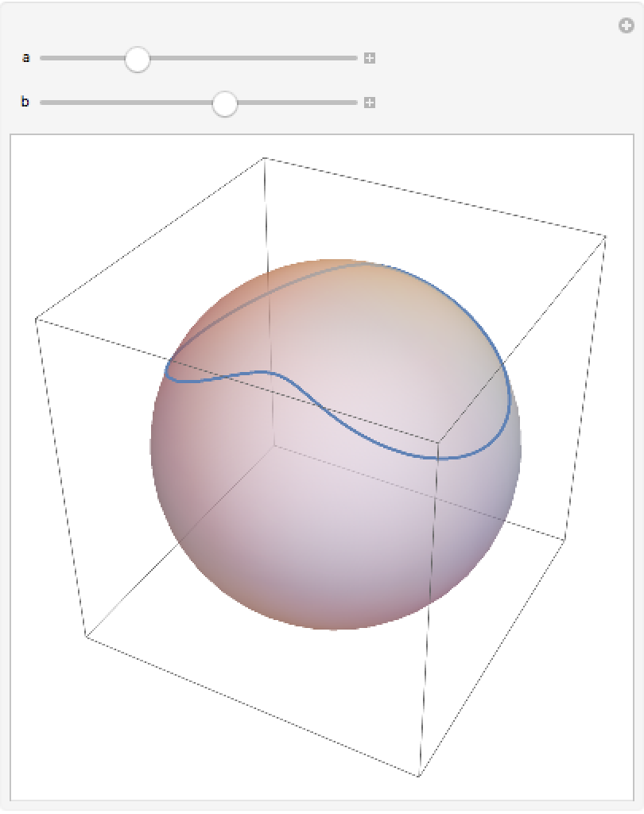Click slider b track right of its thumb
Viewport: 644px width, 814px height.
tap(294, 103)
